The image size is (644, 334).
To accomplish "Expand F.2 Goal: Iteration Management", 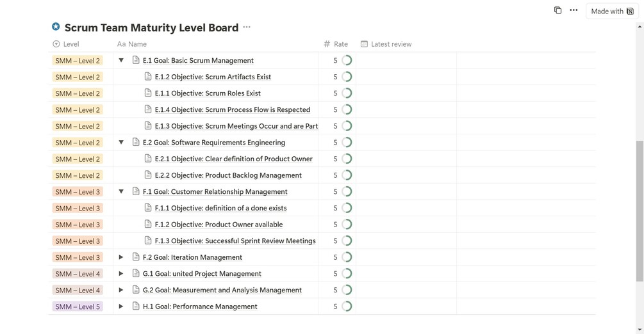I will [x=121, y=257].
